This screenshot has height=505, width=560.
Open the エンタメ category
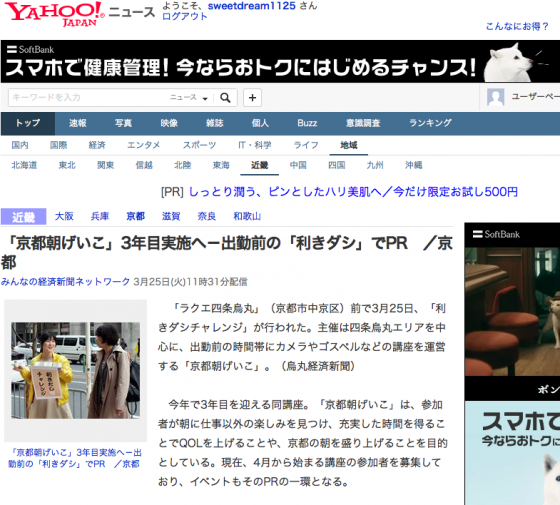[144, 145]
